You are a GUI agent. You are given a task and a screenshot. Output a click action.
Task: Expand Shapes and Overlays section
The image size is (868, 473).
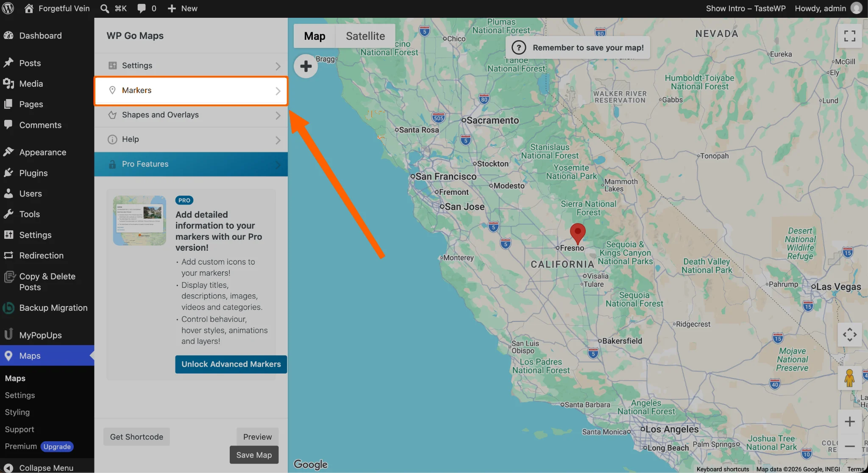tap(191, 115)
